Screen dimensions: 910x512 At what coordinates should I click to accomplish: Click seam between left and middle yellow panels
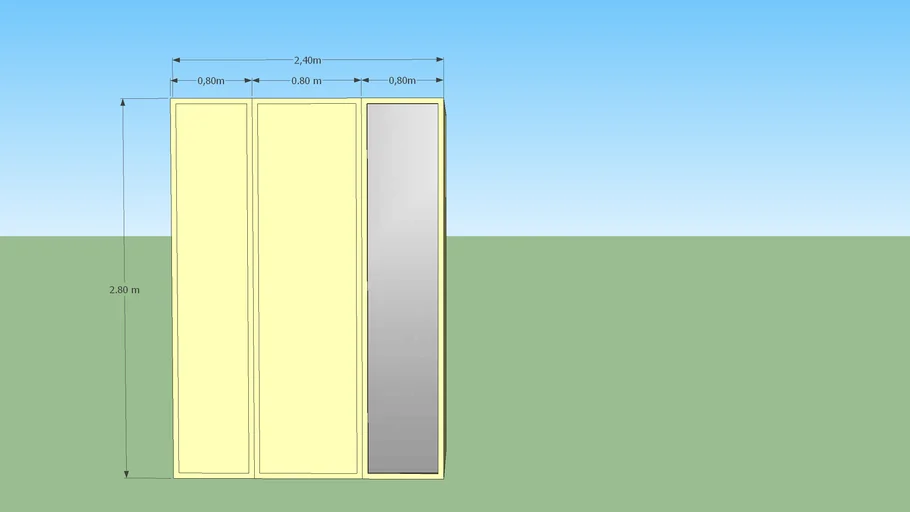pyautogui.click(x=253, y=288)
